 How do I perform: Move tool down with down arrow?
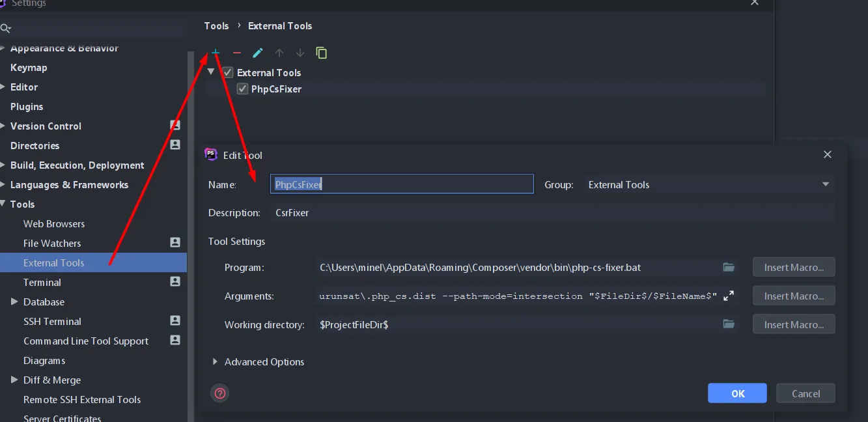(x=300, y=53)
